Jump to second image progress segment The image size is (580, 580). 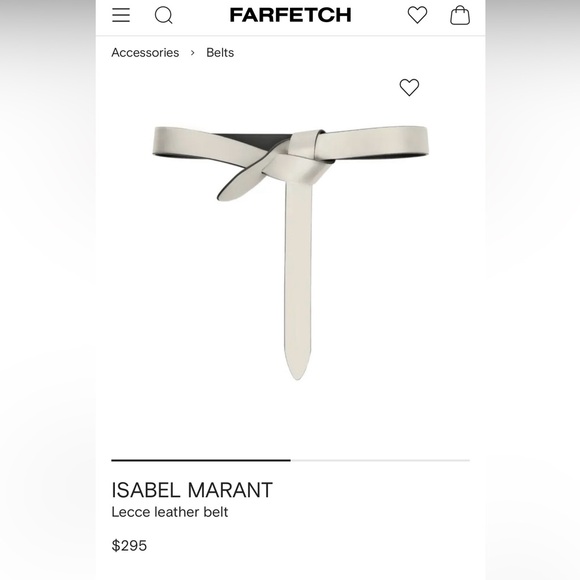(380, 461)
